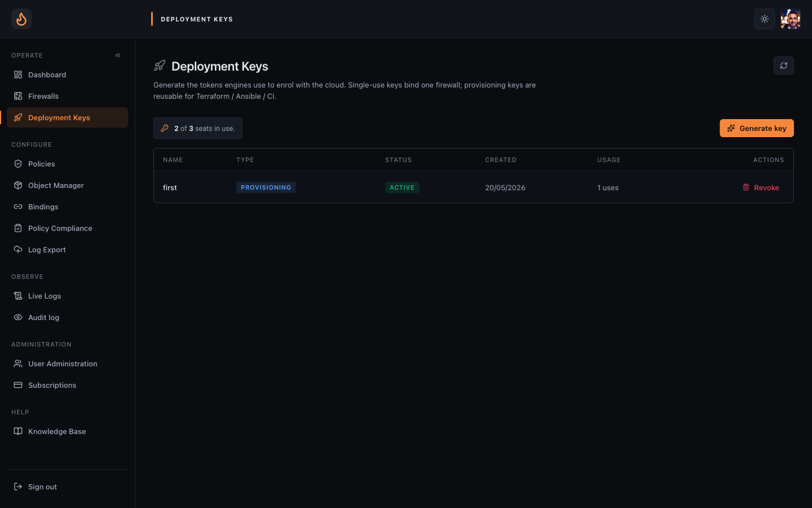Click the Dashboard grid icon
Viewport: 812px width, 508px height.
coord(18,75)
